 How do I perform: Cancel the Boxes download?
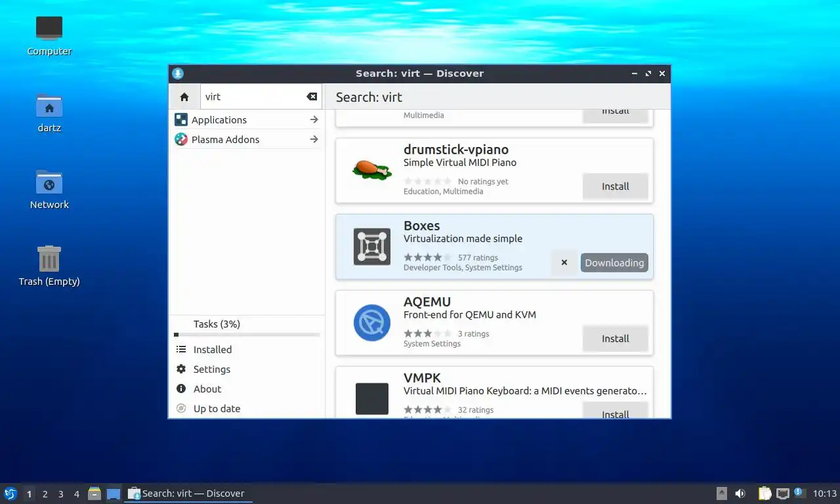pos(564,262)
